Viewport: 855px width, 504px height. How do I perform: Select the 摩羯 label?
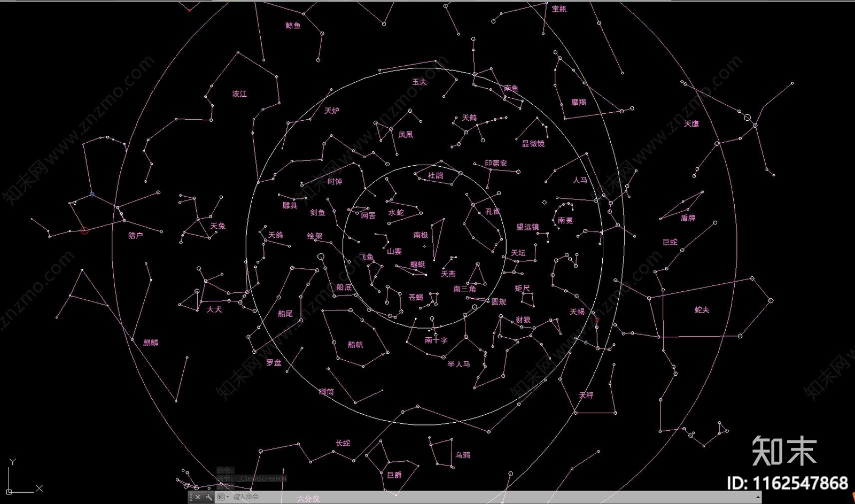tap(579, 102)
